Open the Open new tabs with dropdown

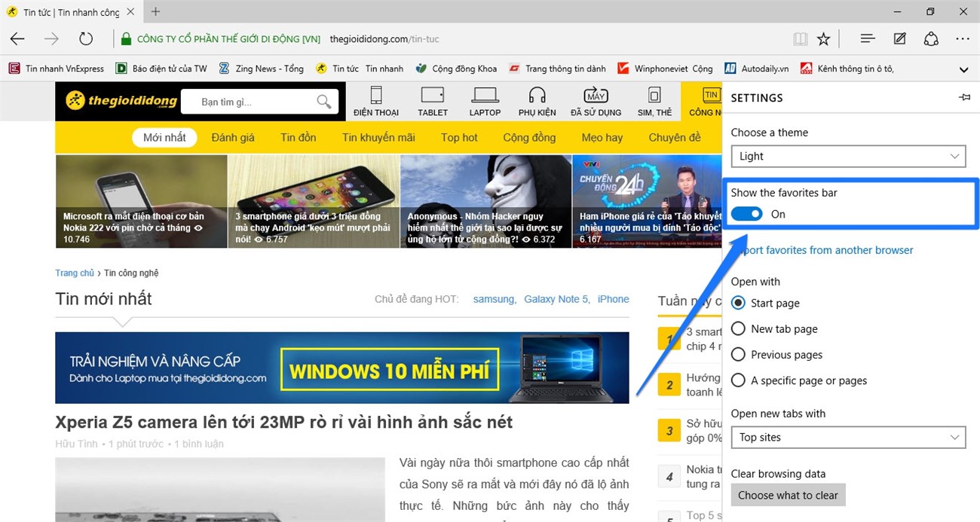[x=848, y=437]
